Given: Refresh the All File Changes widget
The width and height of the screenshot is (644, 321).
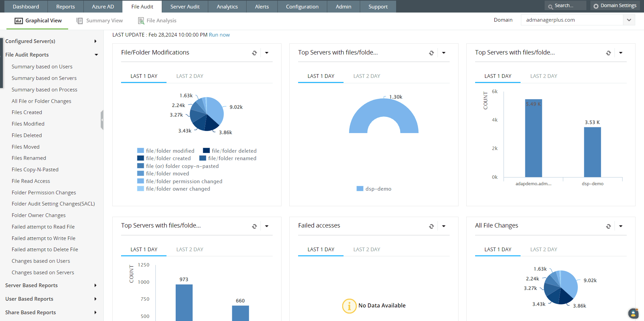Looking at the screenshot, I should point(608,226).
